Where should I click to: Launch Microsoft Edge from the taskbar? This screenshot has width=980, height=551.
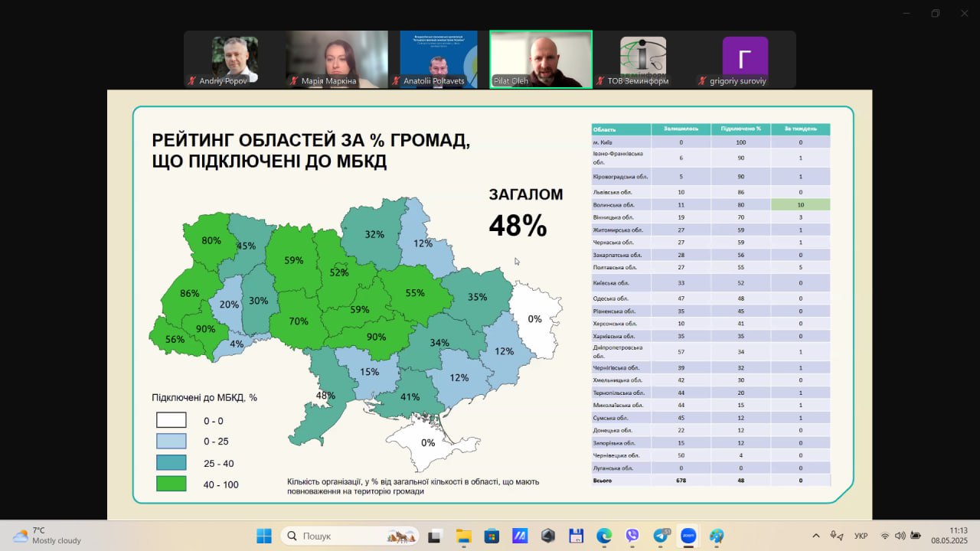(604, 536)
